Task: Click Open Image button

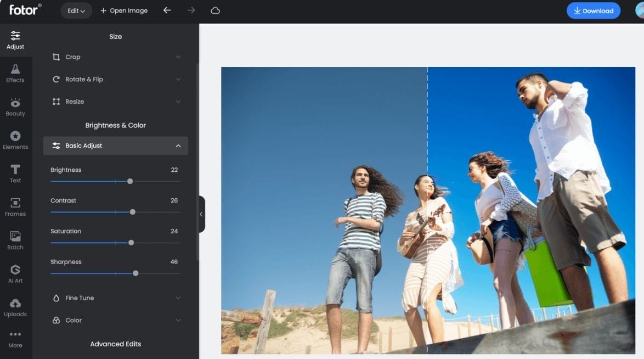Action: click(x=124, y=10)
